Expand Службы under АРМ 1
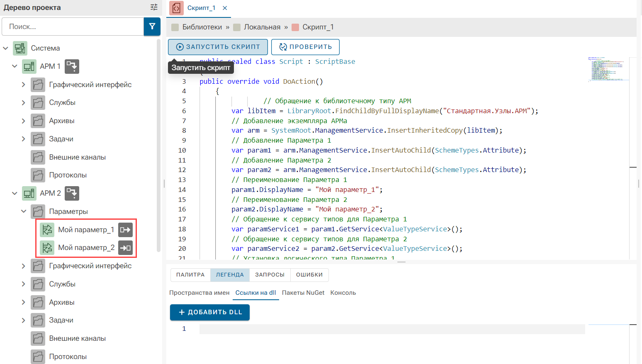The width and height of the screenshot is (642, 364). [24, 102]
